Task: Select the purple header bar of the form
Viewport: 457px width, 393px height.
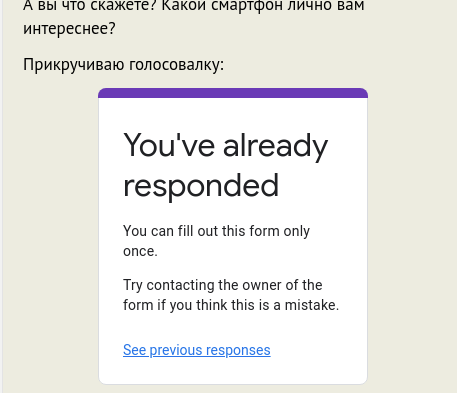Action: pyautogui.click(x=233, y=93)
